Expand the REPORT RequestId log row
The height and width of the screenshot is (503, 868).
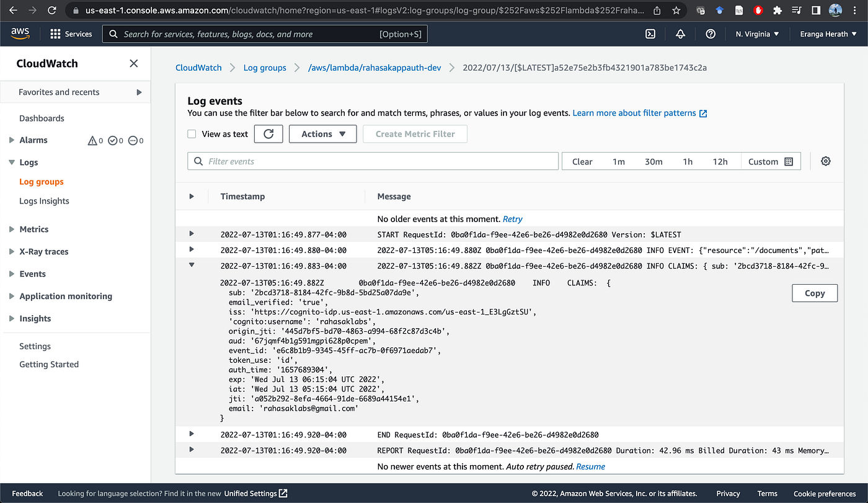tap(192, 449)
